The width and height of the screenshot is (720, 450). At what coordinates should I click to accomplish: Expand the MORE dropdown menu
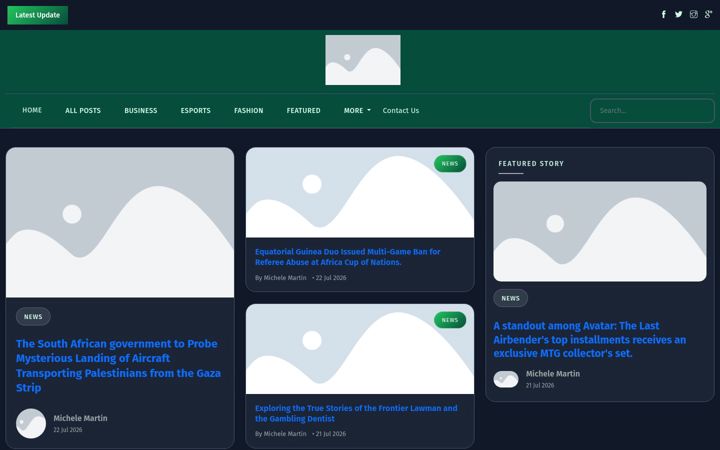coord(357,111)
